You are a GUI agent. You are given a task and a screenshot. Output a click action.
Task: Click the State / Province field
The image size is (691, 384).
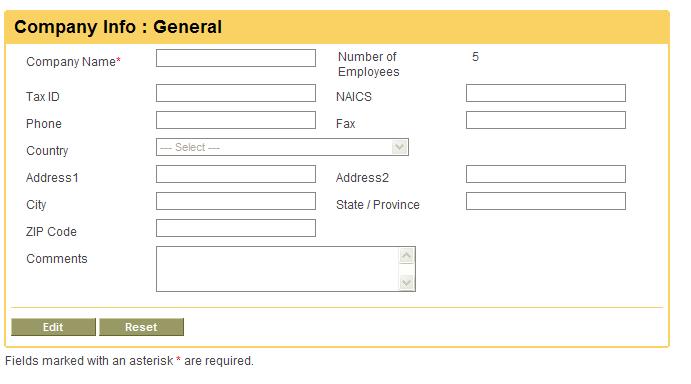(546, 201)
